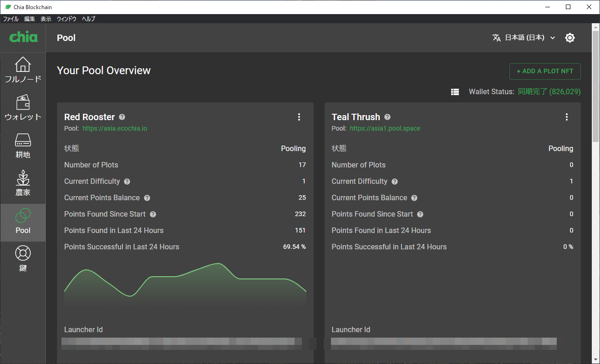Click Teal Thrush Number of Plots label
Screen dimensions: 600x364
click(x=359, y=165)
